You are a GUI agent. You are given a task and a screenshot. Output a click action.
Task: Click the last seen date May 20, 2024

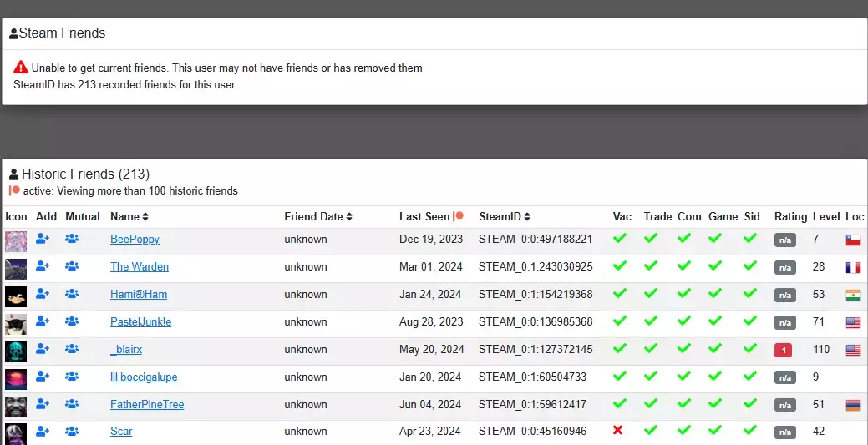pos(431,349)
